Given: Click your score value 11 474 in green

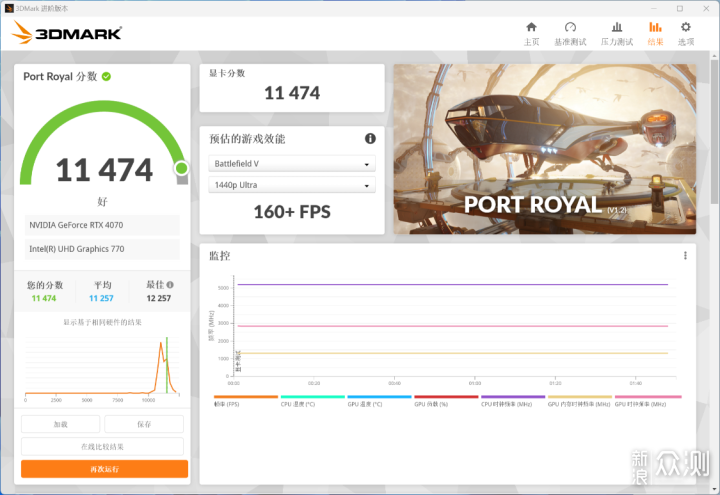Looking at the screenshot, I should pos(44,298).
